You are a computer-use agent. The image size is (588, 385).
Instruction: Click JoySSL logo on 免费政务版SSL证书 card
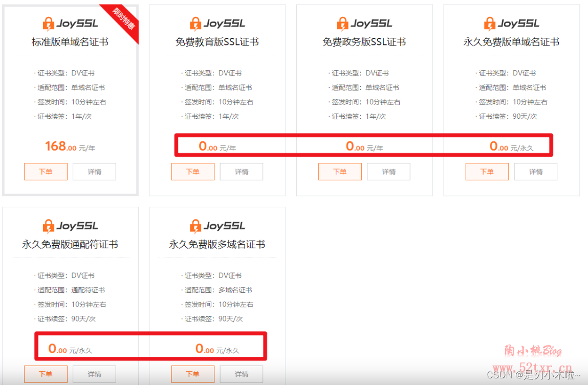tap(364, 24)
